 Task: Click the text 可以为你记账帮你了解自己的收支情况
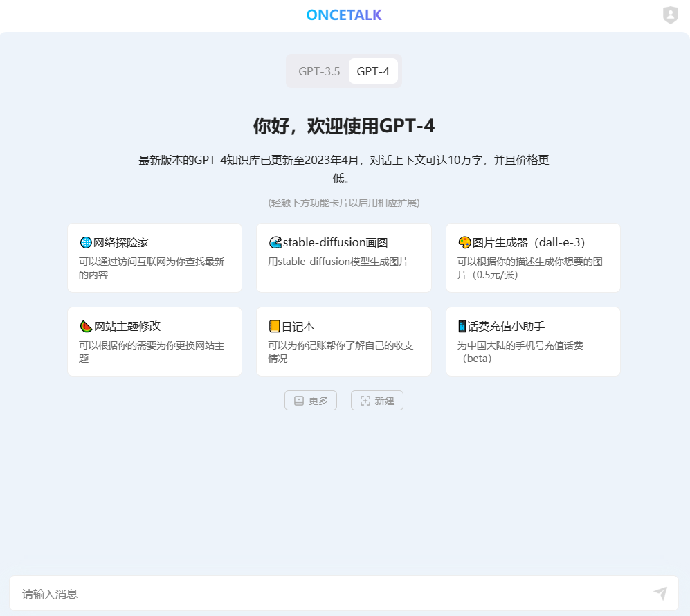tap(341, 352)
